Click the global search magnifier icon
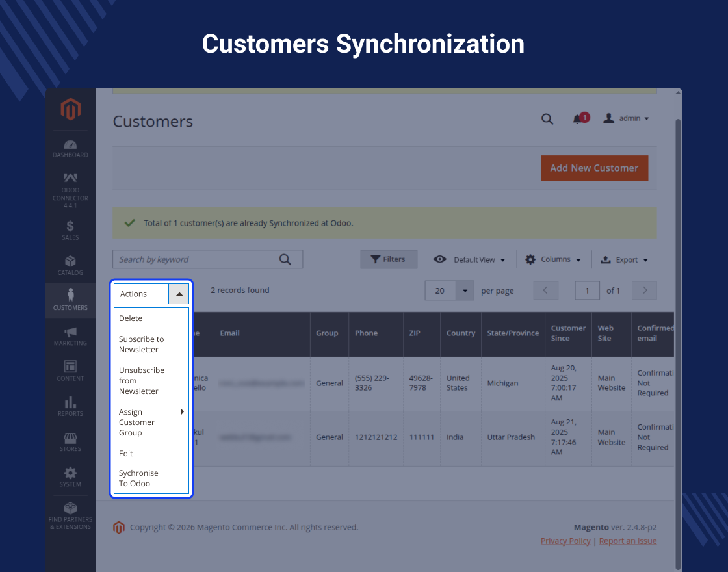728x572 pixels. 547,119
